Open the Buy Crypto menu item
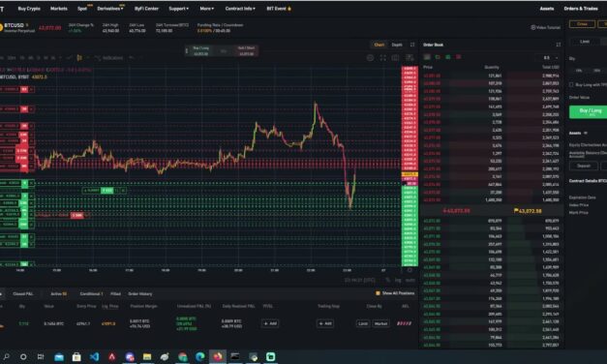Screen dimensions: 607x364 (29, 9)
